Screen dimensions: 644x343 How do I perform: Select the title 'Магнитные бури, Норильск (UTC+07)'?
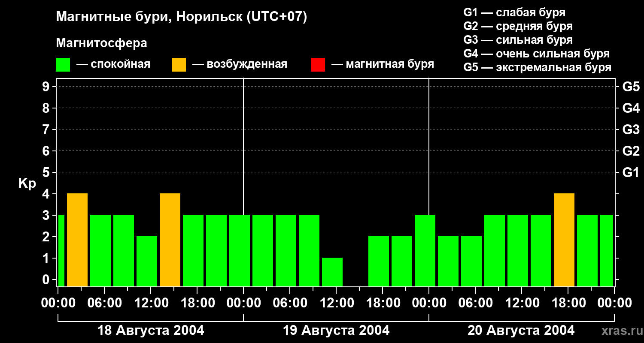182,17
